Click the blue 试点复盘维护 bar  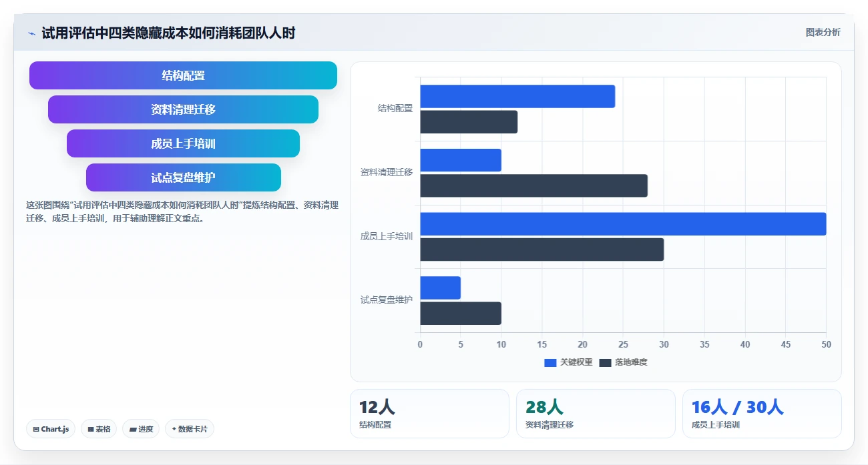click(x=440, y=288)
